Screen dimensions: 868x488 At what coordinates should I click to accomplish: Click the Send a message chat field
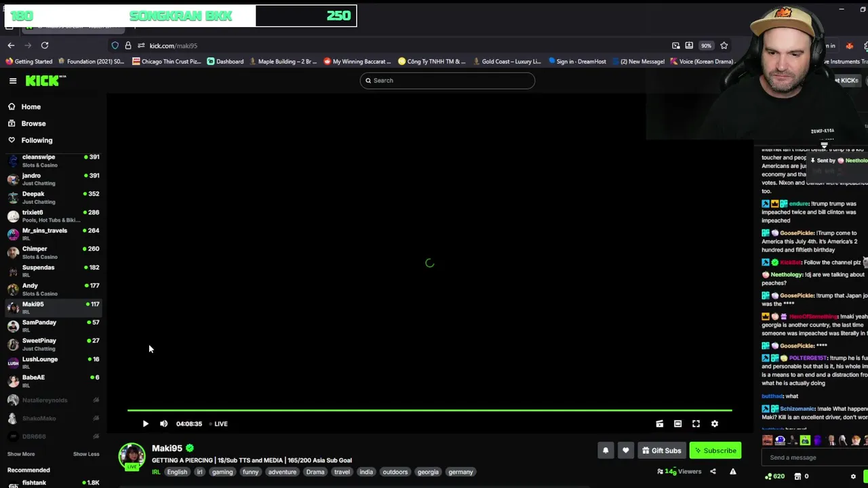[814, 457]
